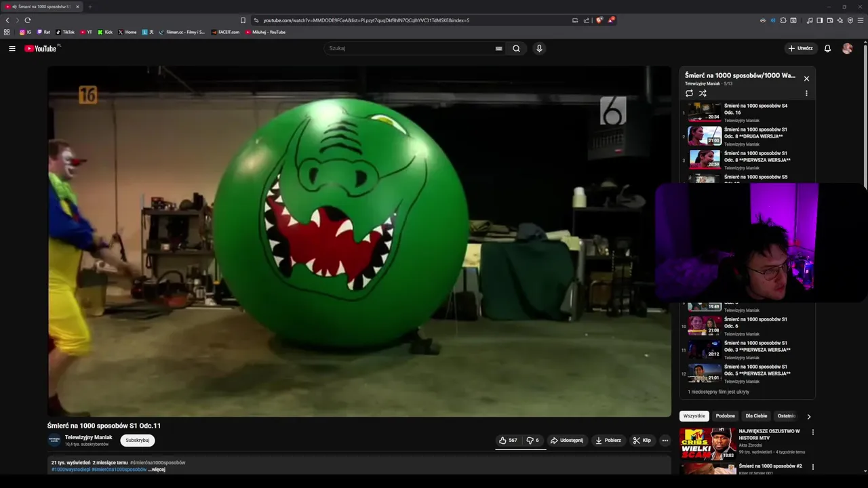
Task: Focus the Szukaj search field
Action: point(410,48)
